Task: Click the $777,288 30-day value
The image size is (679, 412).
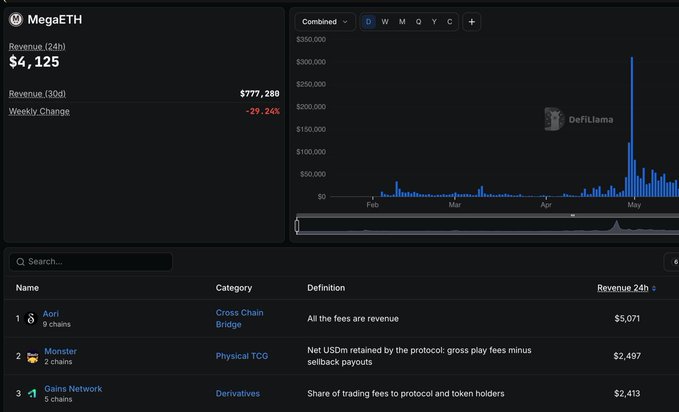Action: [x=259, y=94]
